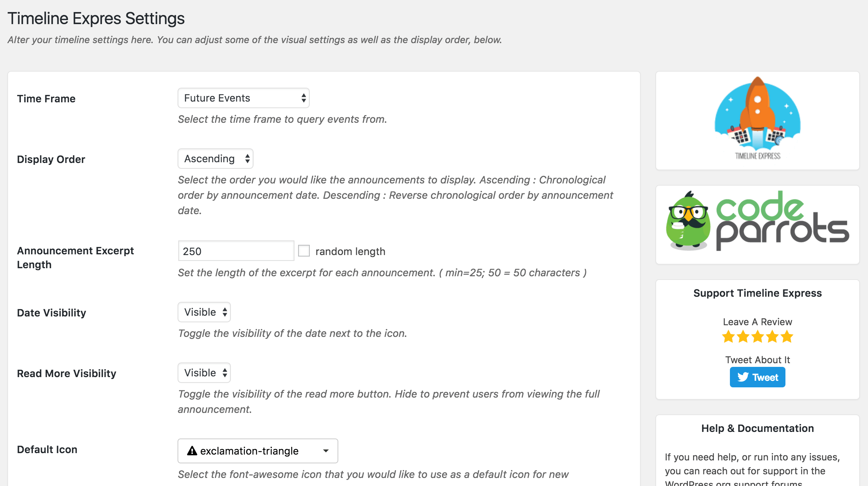The height and width of the screenshot is (486, 868).
Task: Focus the Announcement Excerpt Length field
Action: coord(236,251)
